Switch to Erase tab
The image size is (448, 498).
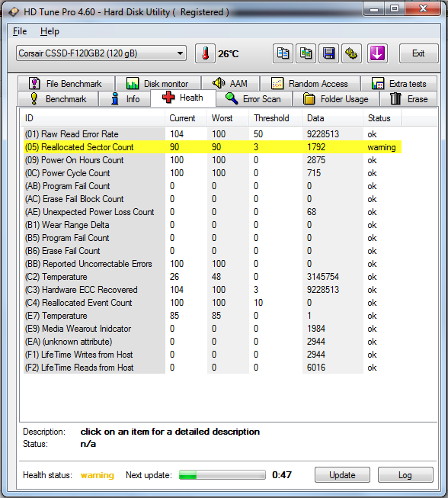408,99
